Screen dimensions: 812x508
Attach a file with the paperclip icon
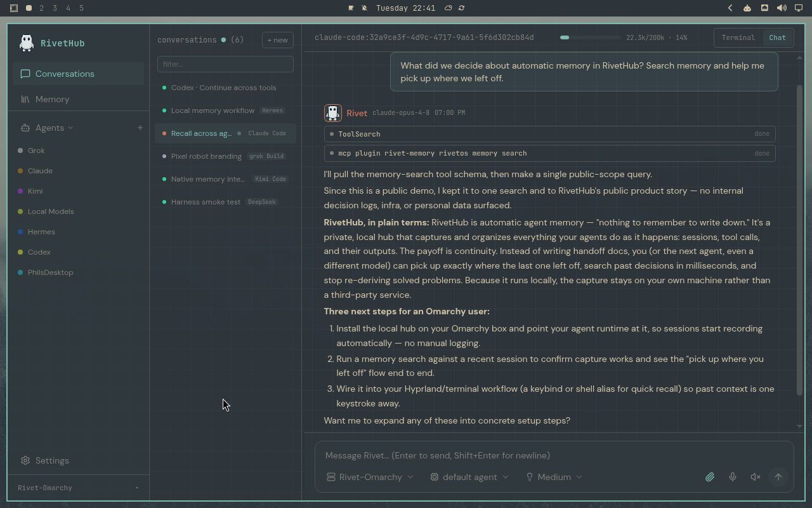pyautogui.click(x=710, y=477)
